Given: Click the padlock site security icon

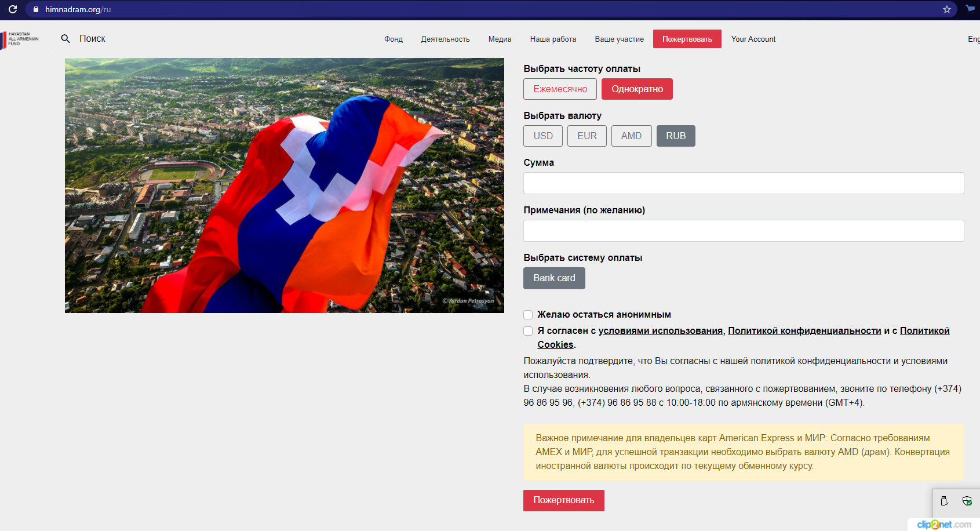Looking at the screenshot, I should (x=35, y=9).
